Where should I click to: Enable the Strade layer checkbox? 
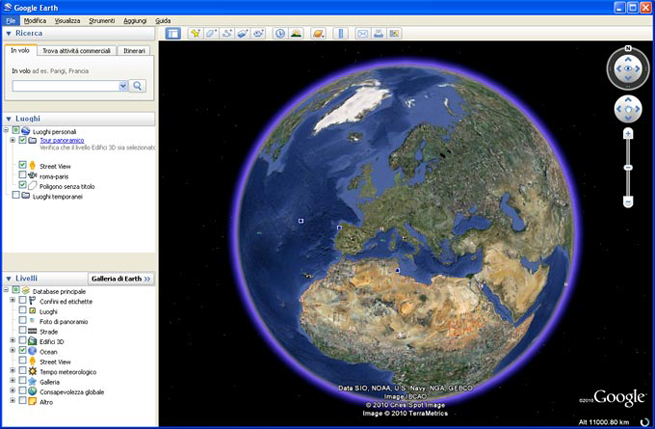pos(23,330)
